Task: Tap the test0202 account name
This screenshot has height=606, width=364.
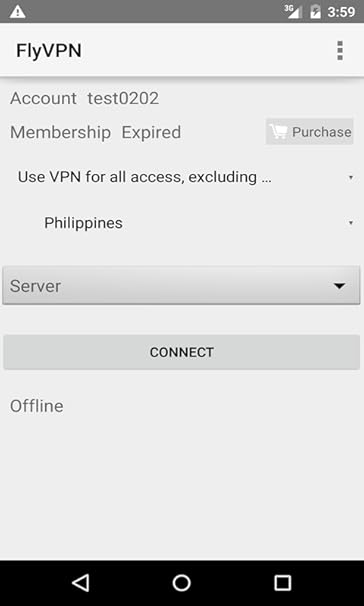Action: coord(123,98)
